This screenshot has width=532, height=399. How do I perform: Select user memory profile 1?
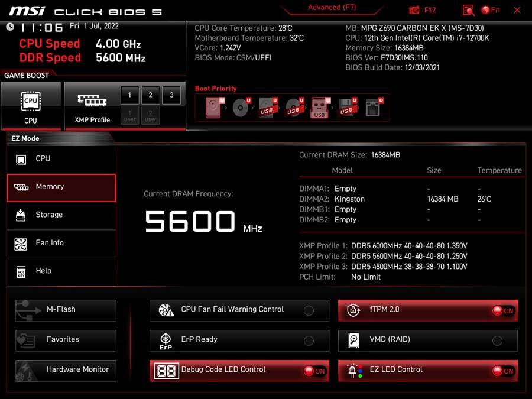129,115
